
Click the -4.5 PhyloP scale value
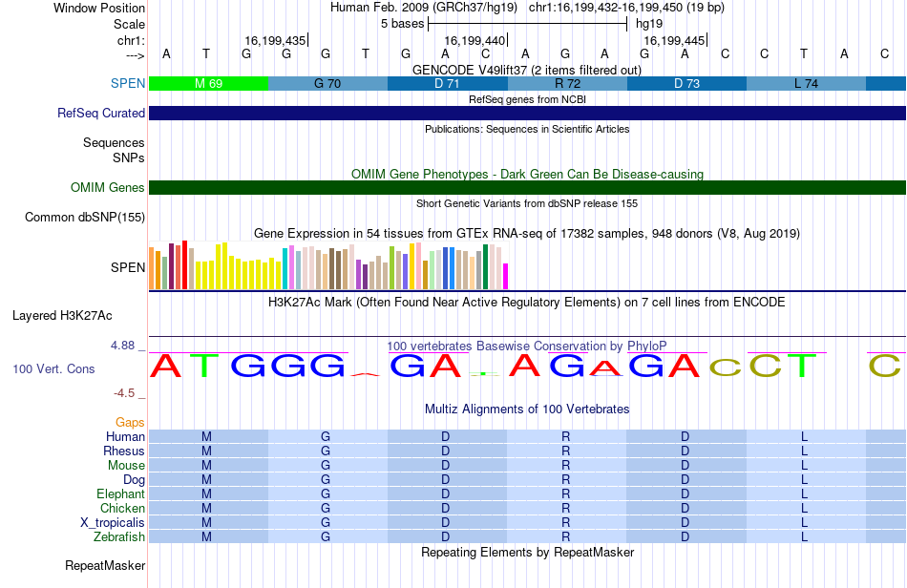coord(124,393)
